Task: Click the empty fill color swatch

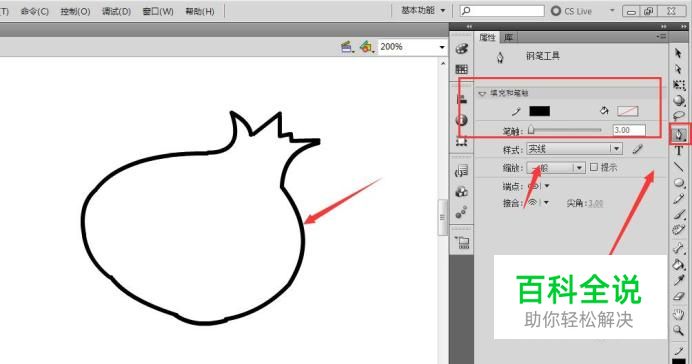Action: [627, 111]
